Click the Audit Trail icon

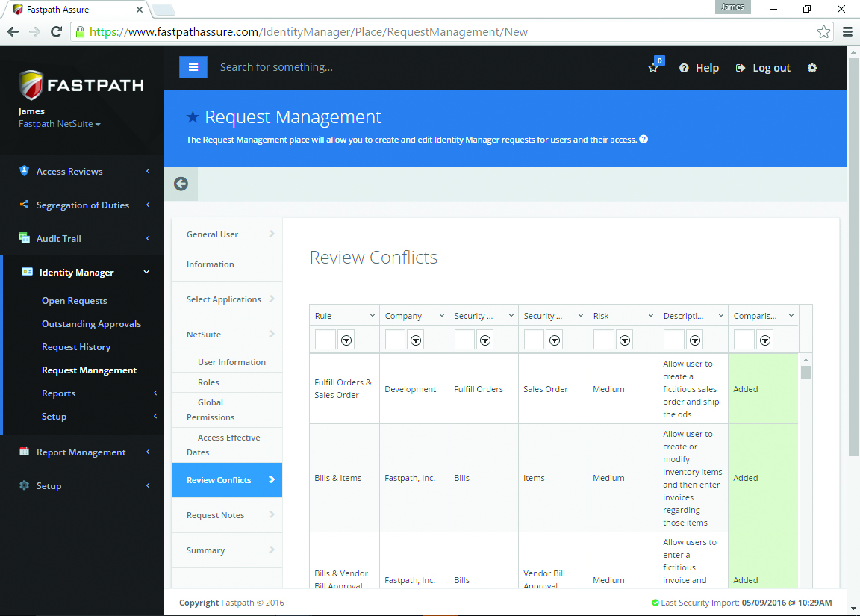tap(24, 237)
